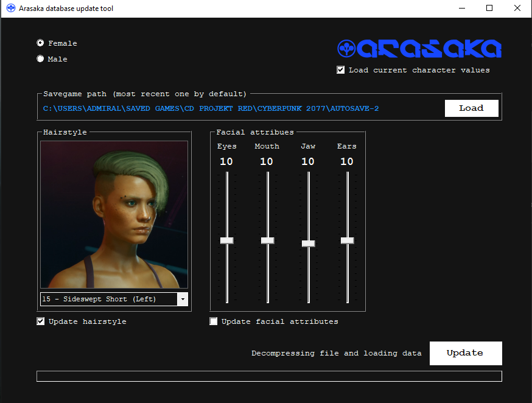The width and height of the screenshot is (532, 403).
Task: Toggle the Update hairstyle checkbox
Action: point(40,321)
